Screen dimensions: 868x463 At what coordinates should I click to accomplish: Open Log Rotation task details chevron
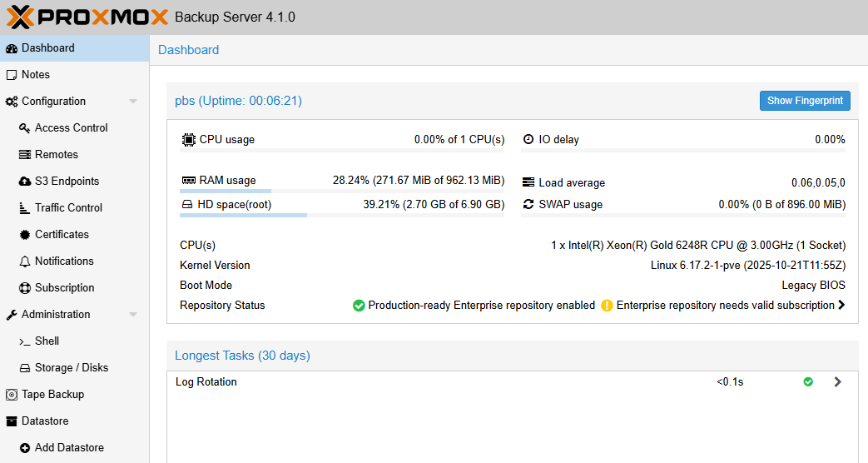(837, 381)
